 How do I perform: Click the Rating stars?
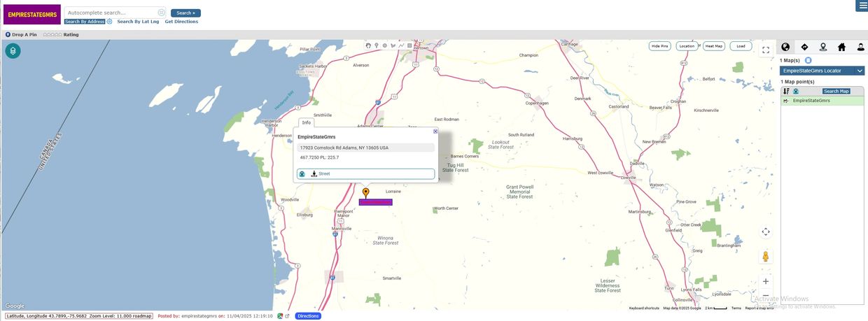click(52, 34)
